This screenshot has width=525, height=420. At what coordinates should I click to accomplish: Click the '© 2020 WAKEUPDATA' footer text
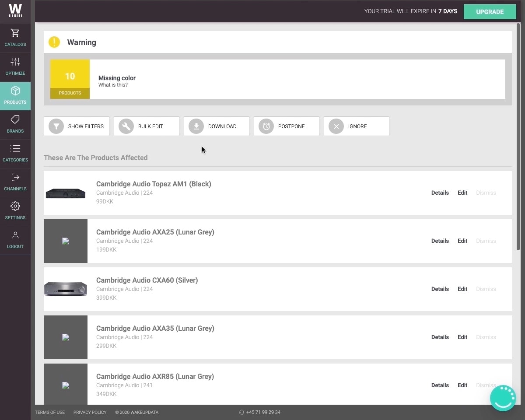[137, 412]
